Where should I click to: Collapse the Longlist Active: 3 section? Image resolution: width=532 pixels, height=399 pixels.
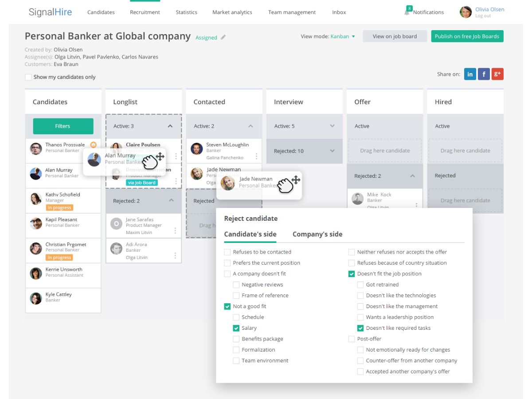click(170, 126)
